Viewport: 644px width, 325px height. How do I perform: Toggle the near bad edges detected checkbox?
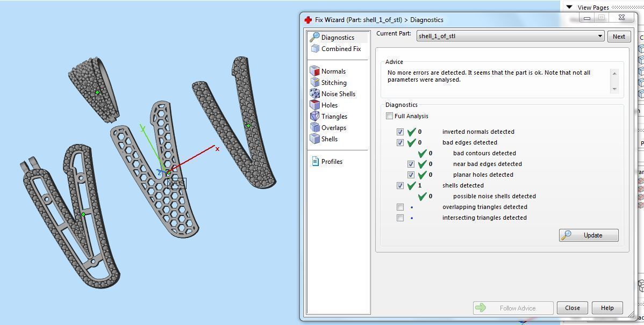point(411,164)
